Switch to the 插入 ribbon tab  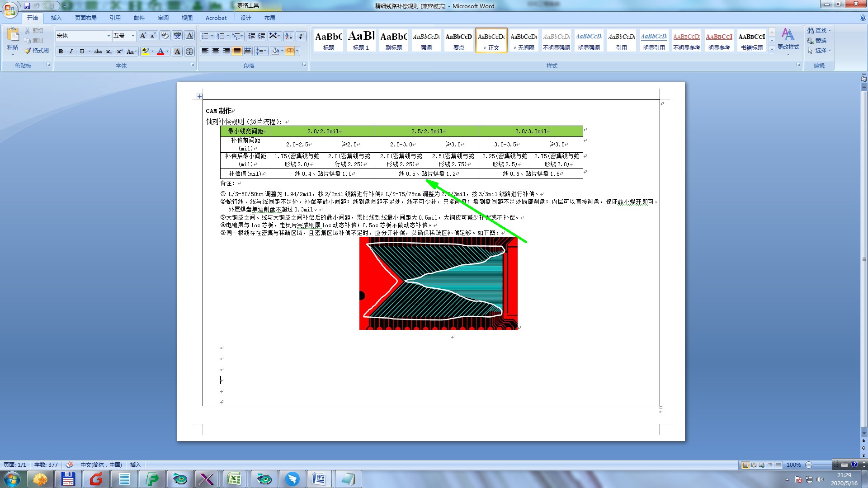(x=56, y=18)
